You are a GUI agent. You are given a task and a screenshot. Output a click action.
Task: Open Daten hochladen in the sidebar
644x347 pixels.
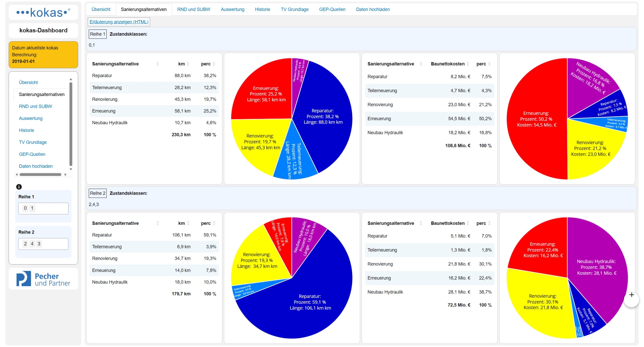(x=36, y=166)
